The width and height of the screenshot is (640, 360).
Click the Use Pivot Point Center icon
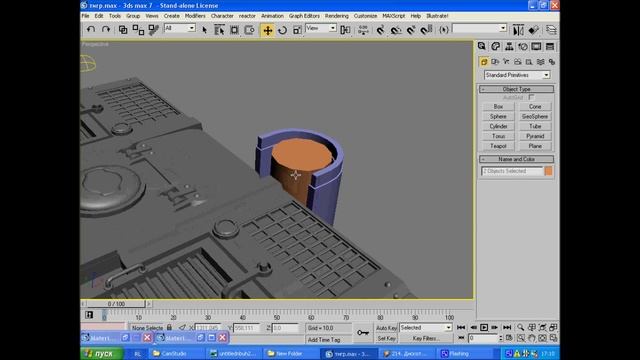[x=345, y=30]
